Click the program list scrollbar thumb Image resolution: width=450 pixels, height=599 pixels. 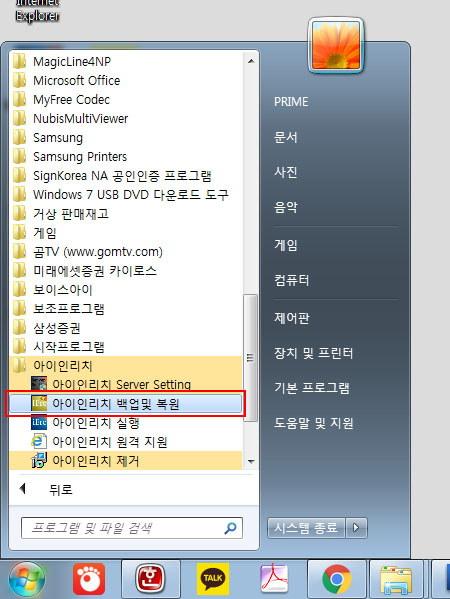pos(251,358)
